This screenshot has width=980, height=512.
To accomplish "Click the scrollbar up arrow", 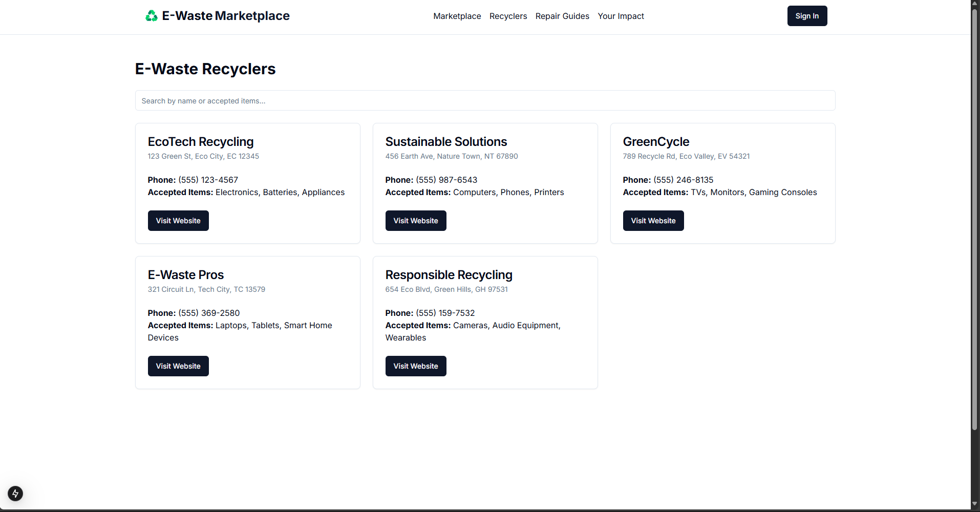I will click(975, 3).
